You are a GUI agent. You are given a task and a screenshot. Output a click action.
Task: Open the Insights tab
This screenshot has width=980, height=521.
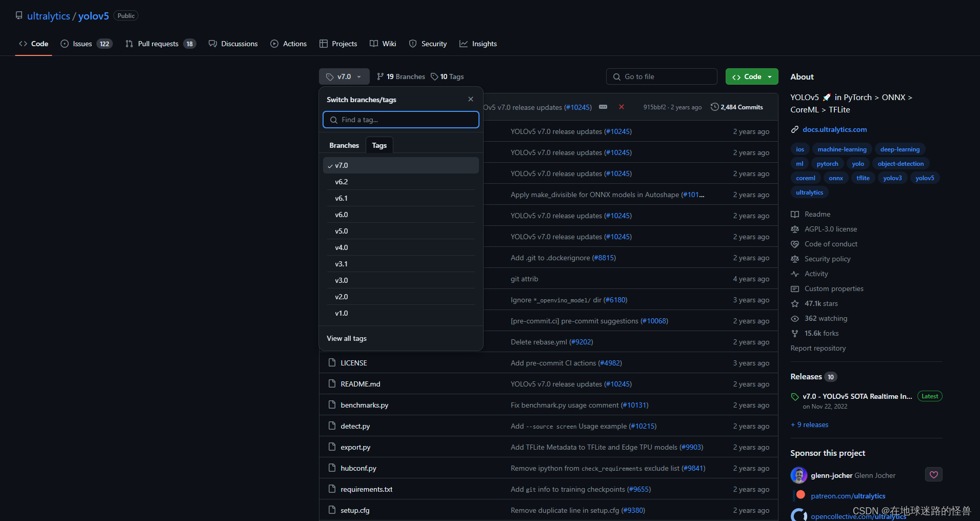pos(478,44)
